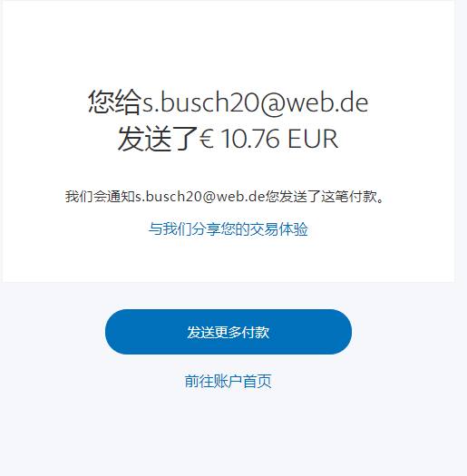Click the 发送了 text in the heading
The image size is (467, 476).
[x=158, y=139]
